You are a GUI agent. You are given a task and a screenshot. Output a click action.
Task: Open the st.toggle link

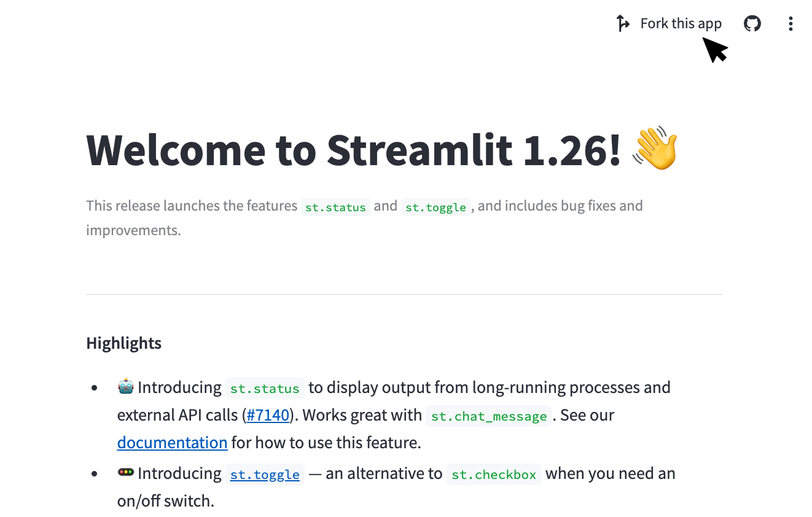point(265,475)
